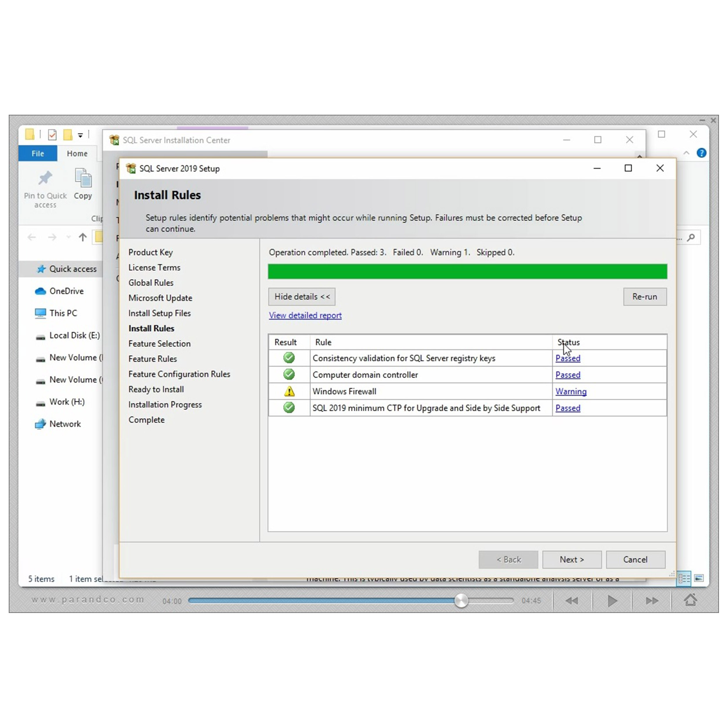Open recent locations dropdown in Explorer
The width and height of the screenshot is (728, 728).
pos(68,237)
